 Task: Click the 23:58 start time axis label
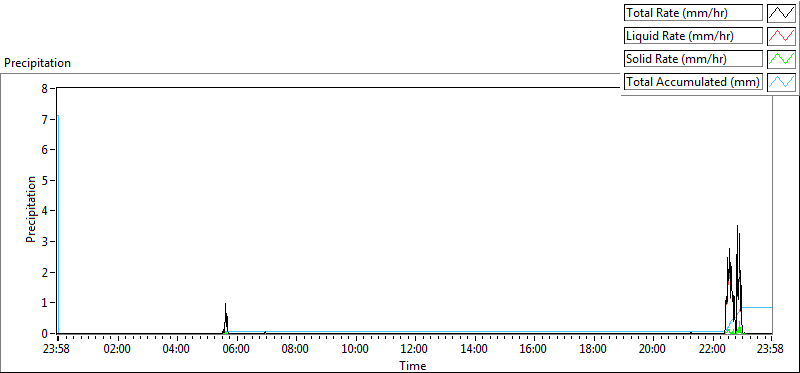pyautogui.click(x=58, y=350)
